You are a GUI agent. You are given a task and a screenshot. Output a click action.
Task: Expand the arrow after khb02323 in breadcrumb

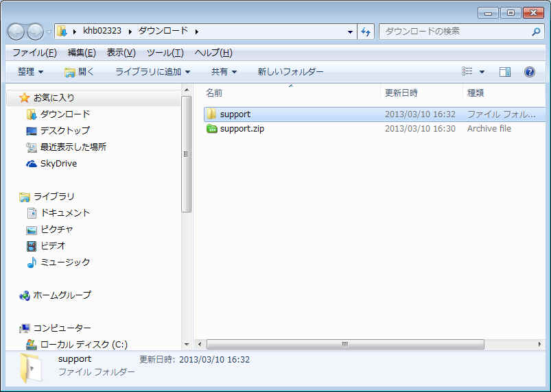click(130, 32)
